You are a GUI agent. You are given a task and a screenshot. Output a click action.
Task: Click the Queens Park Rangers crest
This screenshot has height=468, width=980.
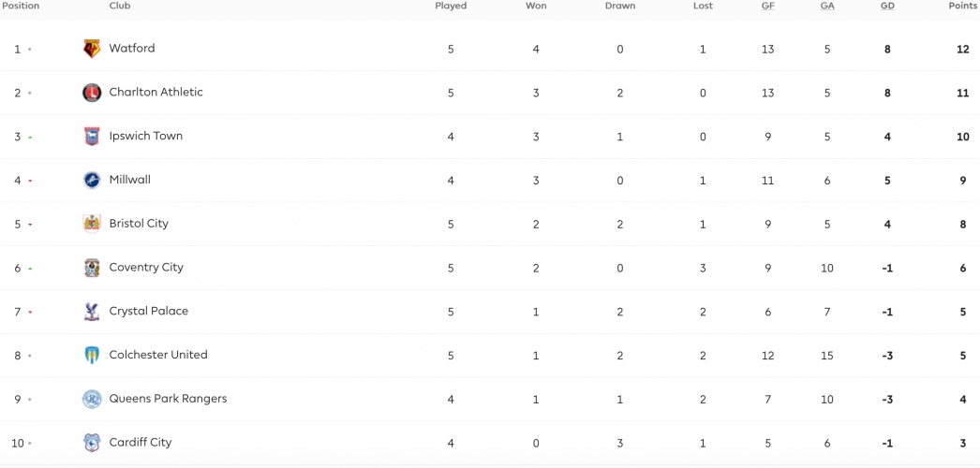click(x=92, y=399)
